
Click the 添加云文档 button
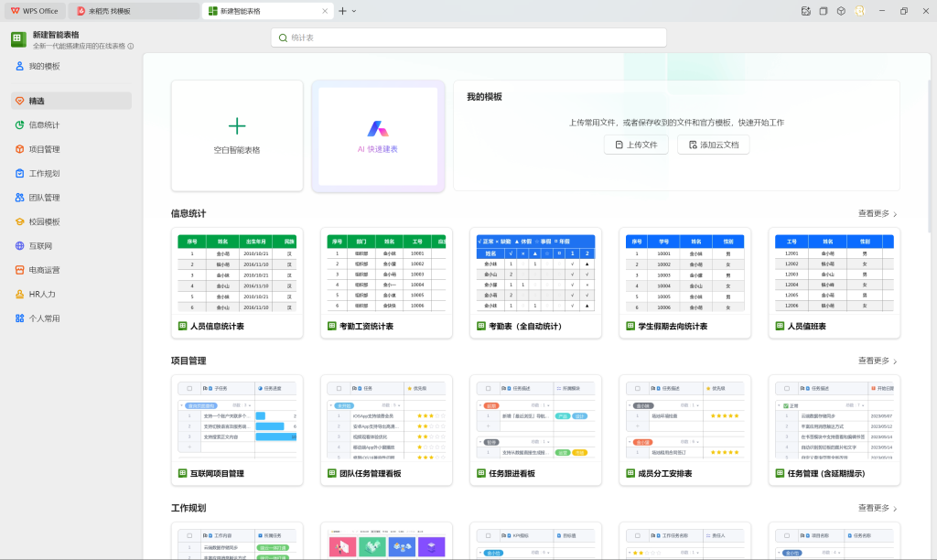(x=714, y=145)
